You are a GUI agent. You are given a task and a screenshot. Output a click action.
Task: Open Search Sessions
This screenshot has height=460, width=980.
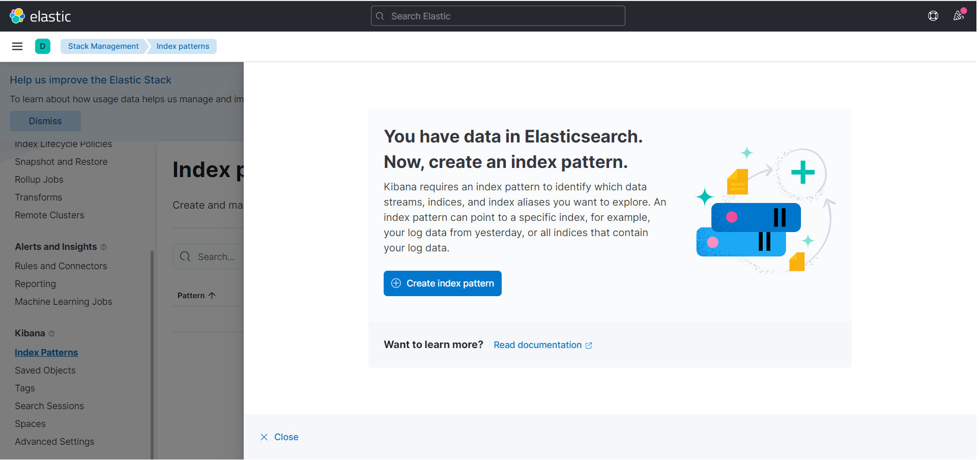(49, 406)
